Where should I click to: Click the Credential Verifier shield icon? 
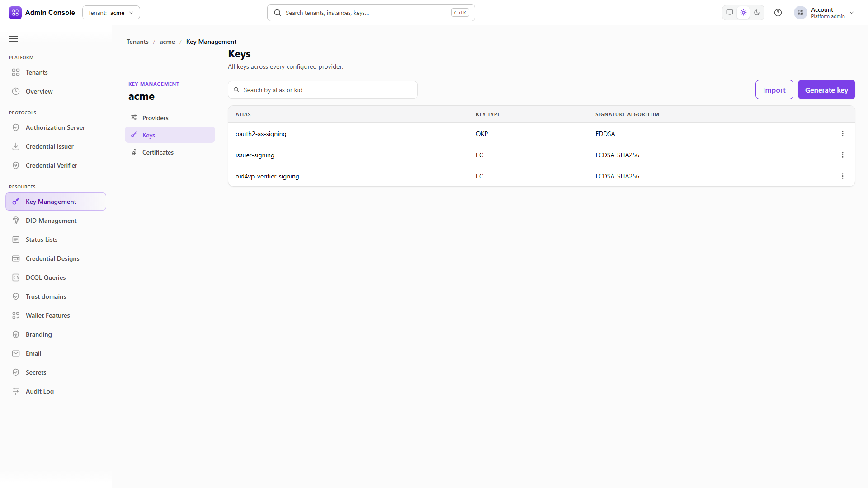16,165
